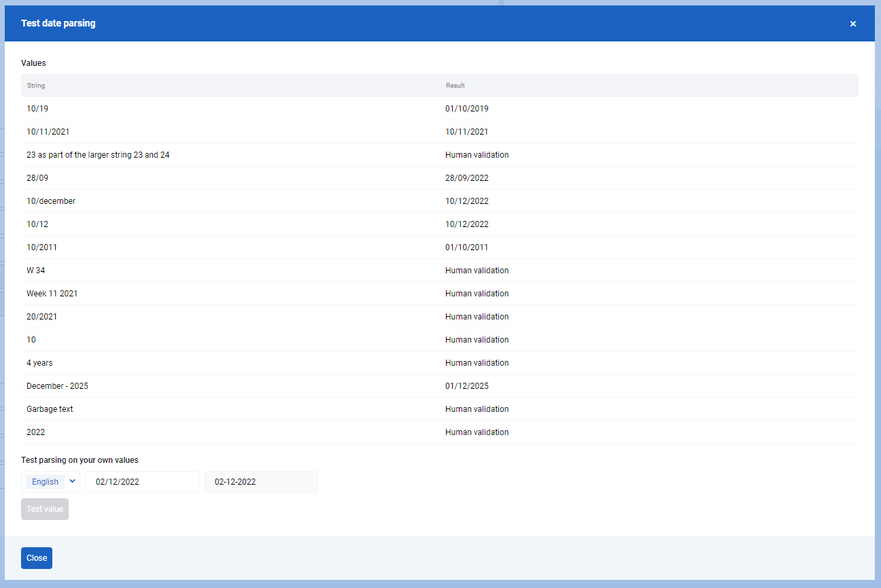Select the string cell 10/december
The image size is (881, 588).
point(51,201)
